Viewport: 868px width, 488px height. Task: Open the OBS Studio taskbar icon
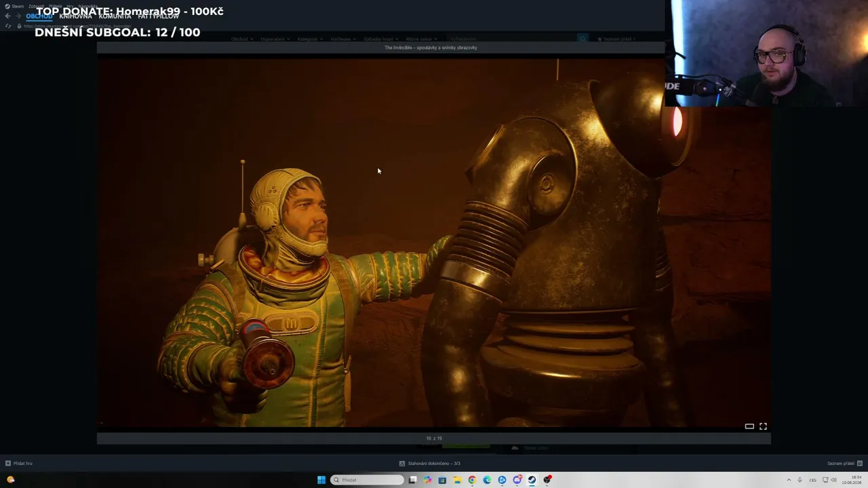point(547,480)
